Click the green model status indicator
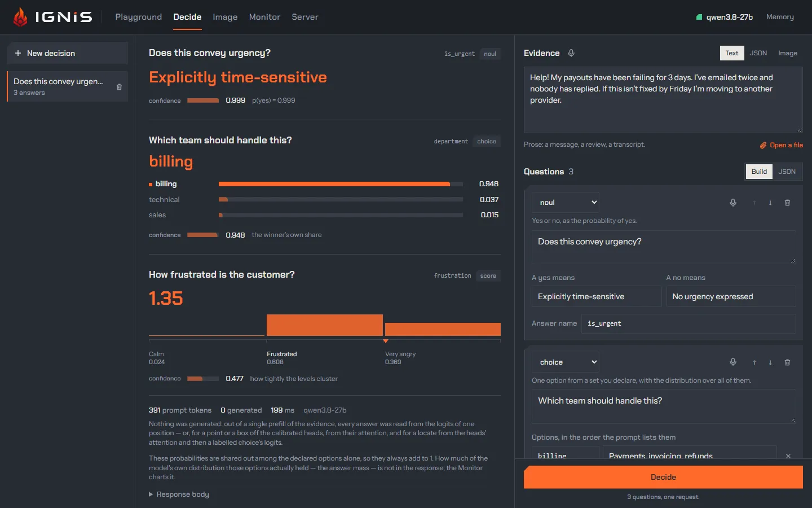The height and width of the screenshot is (508, 812). pos(699,17)
